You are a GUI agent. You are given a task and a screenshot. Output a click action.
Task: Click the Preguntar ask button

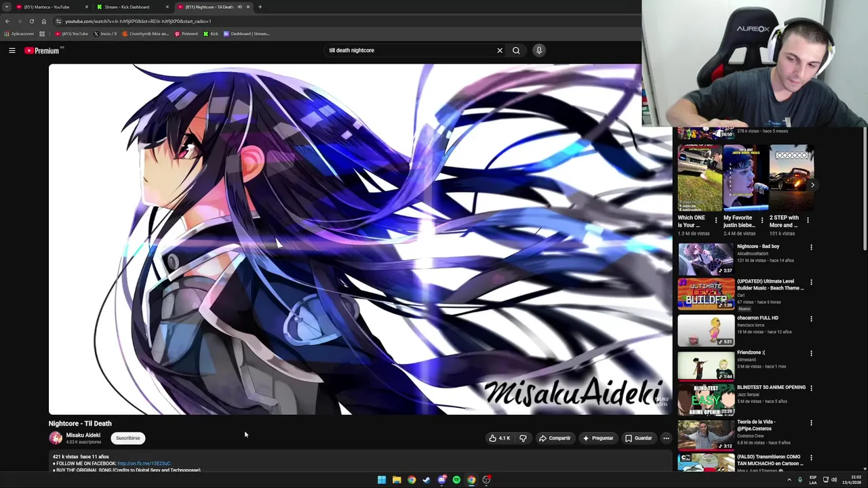(598, 438)
